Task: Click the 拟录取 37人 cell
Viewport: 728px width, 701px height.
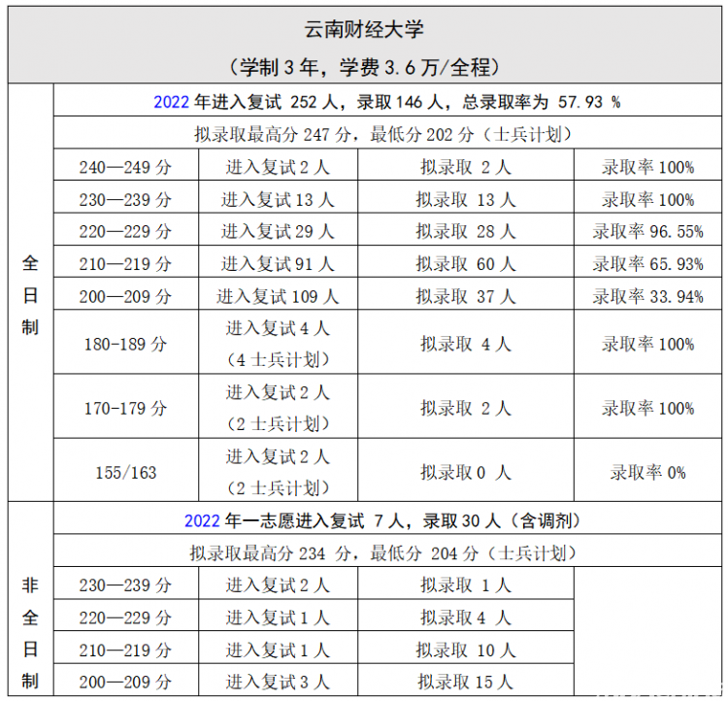Action: (466, 294)
